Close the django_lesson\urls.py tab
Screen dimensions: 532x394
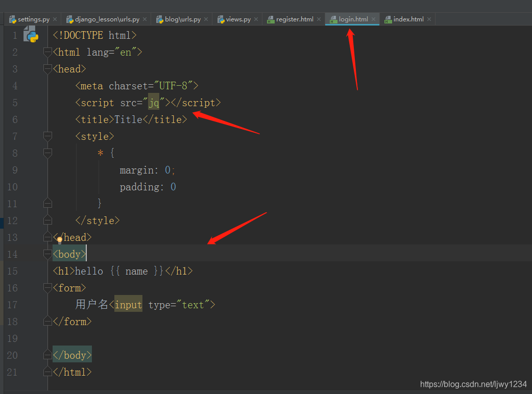pos(145,19)
